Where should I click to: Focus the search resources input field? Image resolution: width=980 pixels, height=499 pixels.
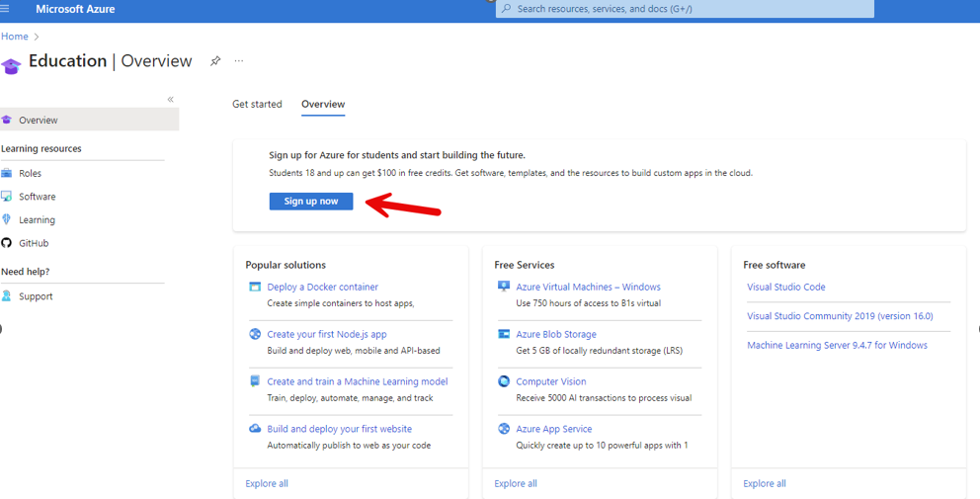(685, 9)
